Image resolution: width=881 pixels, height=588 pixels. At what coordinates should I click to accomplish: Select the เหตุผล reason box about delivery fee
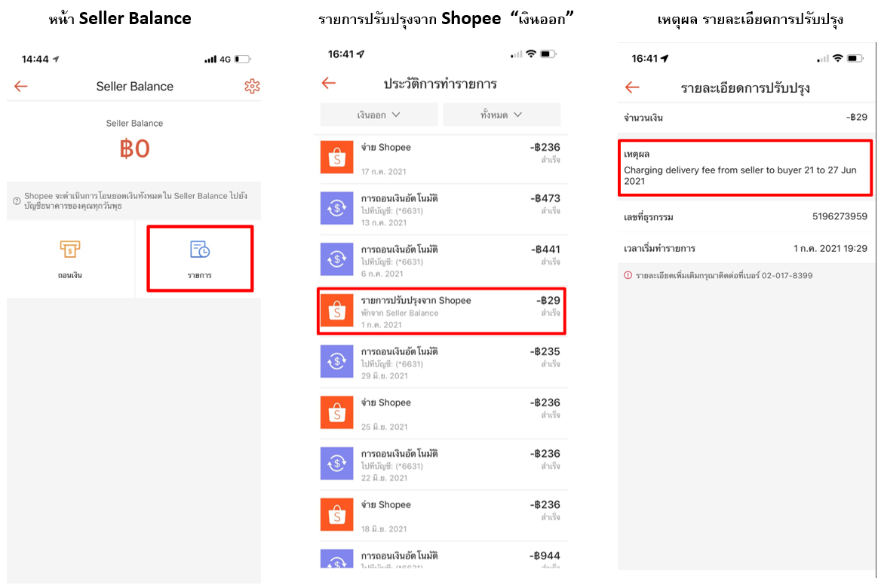click(x=744, y=167)
